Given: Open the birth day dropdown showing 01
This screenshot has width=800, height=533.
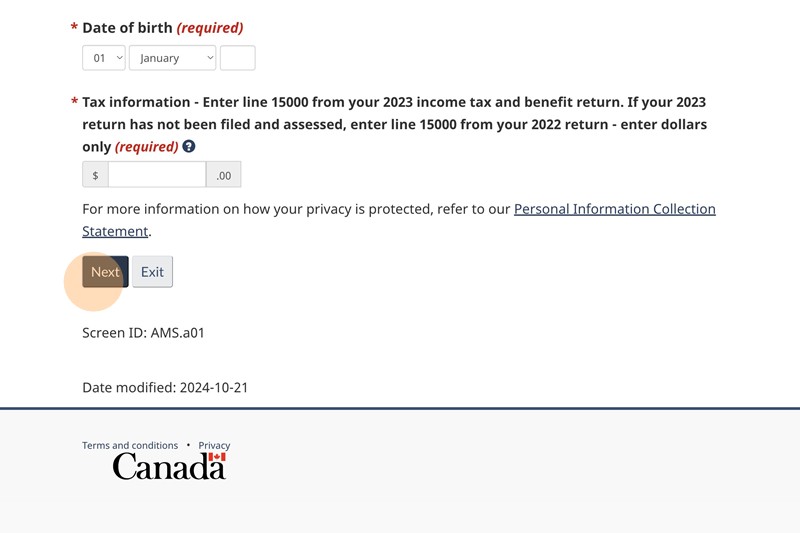Looking at the screenshot, I should (104, 58).
